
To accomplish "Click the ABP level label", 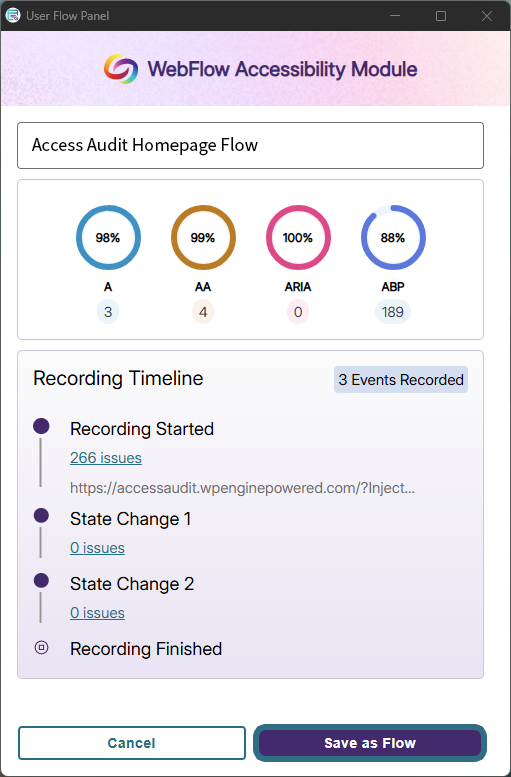I will click(393, 287).
